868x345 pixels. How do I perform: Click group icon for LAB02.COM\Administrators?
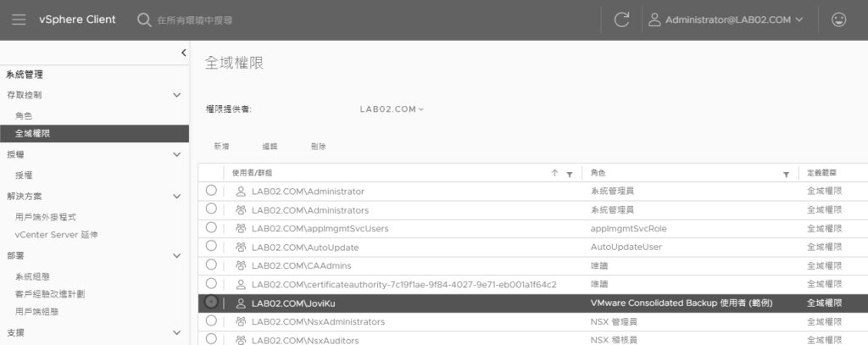(x=240, y=210)
